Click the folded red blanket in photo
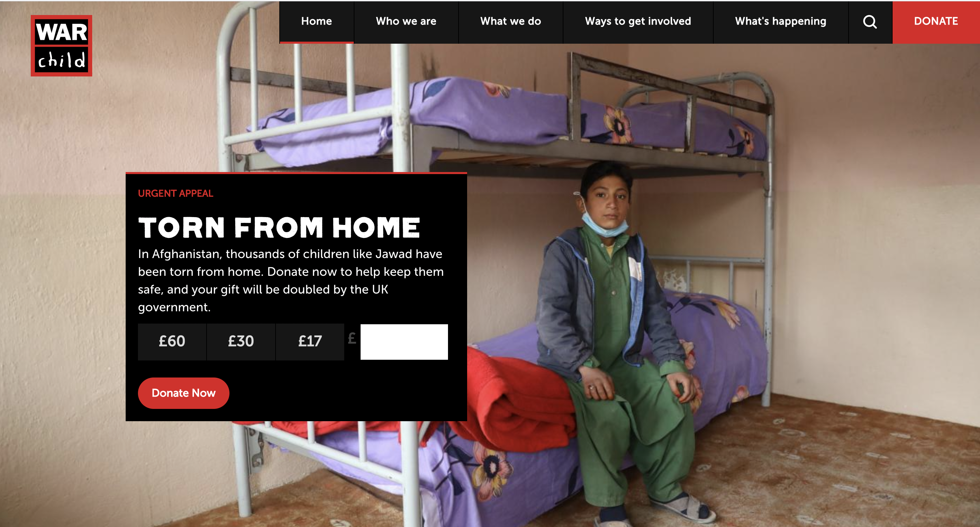The image size is (980, 527). click(x=521, y=399)
